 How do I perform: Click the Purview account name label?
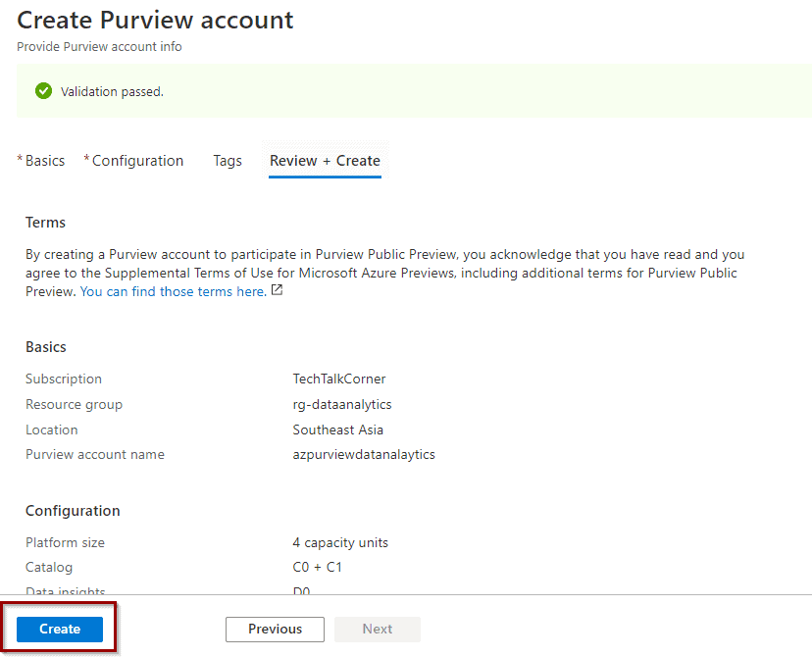[95, 455]
